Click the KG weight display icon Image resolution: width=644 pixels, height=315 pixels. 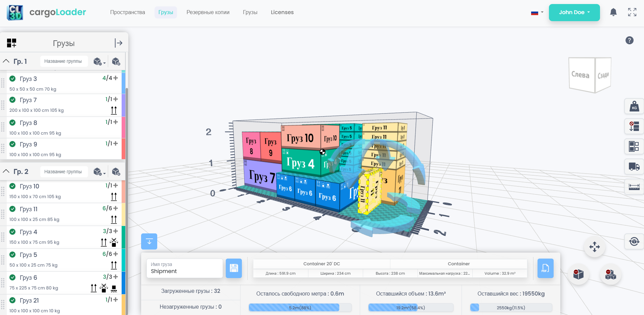(634, 106)
